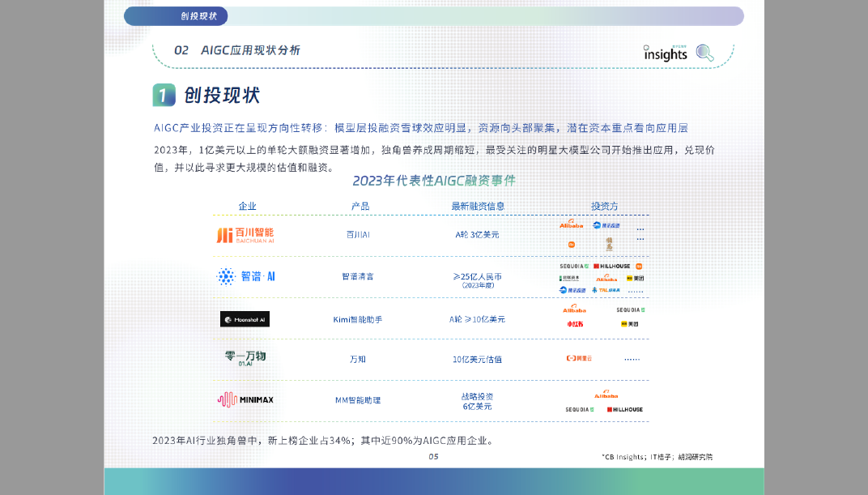This screenshot has height=495, width=868.
Task: Click Sequoia logo in the MiniMax row
Action: tap(580, 410)
